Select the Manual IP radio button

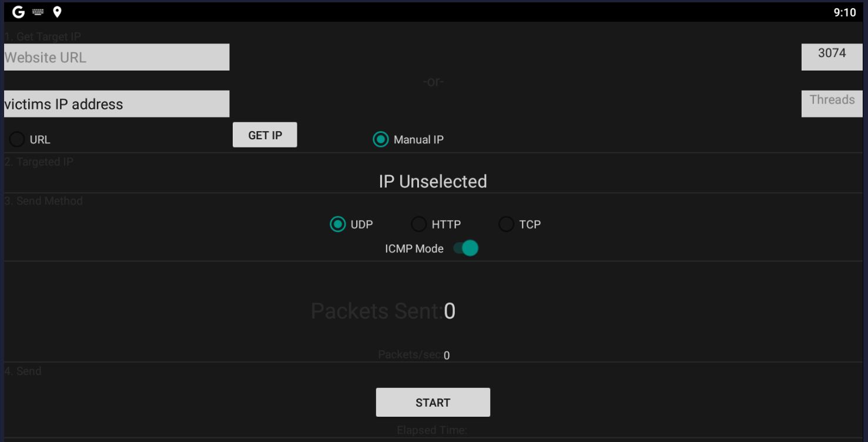[381, 139]
